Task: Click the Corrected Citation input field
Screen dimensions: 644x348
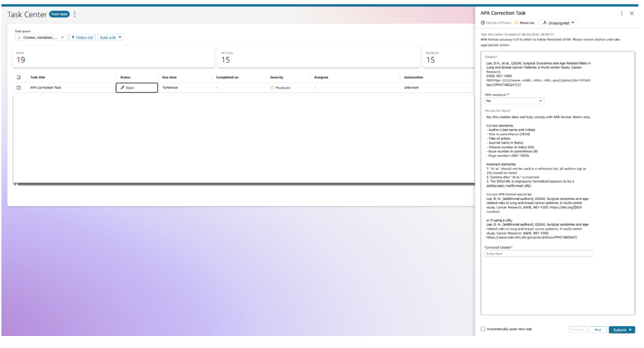Action: coord(538,254)
